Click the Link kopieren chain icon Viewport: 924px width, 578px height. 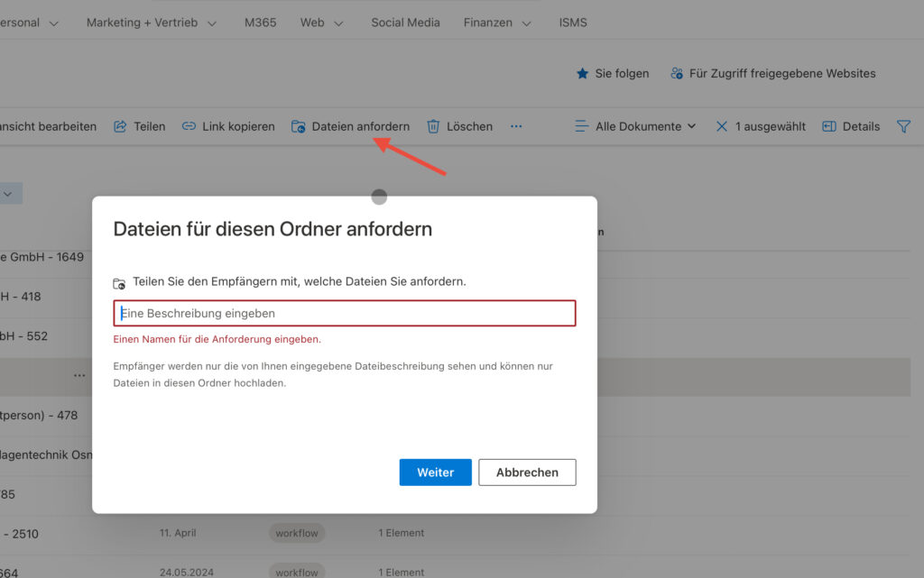189,127
